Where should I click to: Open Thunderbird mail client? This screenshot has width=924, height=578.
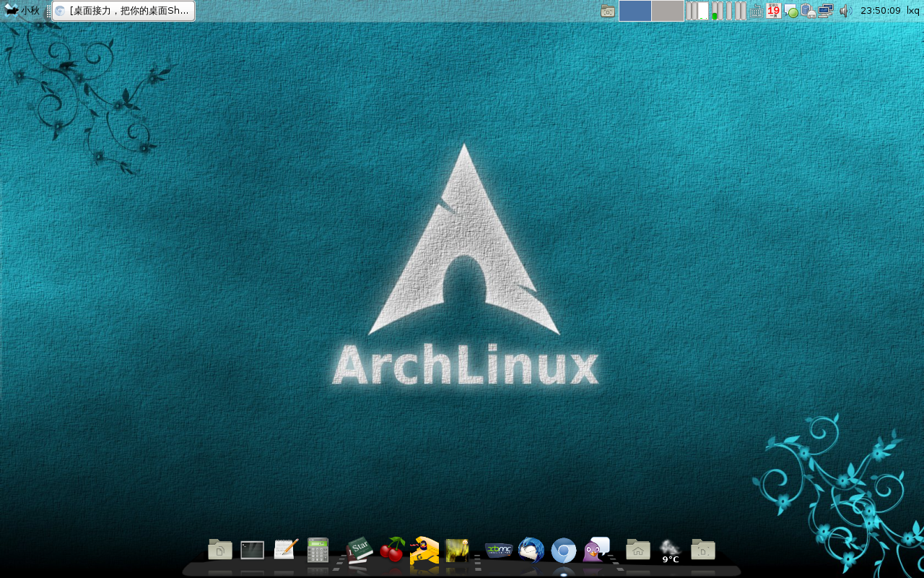[531, 550]
